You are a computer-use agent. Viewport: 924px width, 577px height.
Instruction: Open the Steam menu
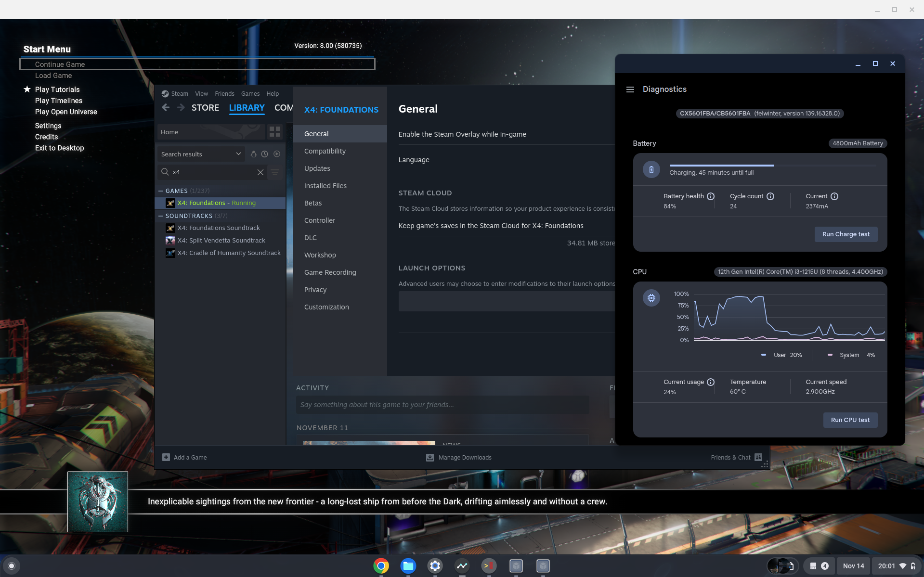coord(180,94)
